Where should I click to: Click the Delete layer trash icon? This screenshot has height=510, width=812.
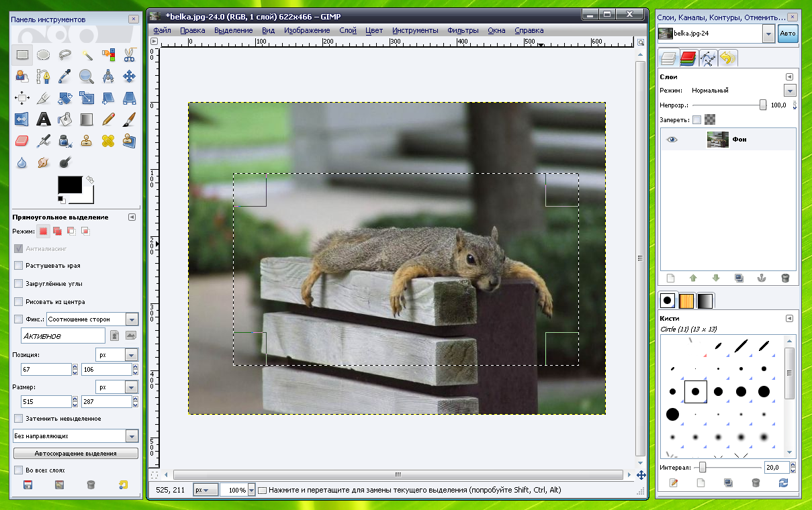point(785,278)
